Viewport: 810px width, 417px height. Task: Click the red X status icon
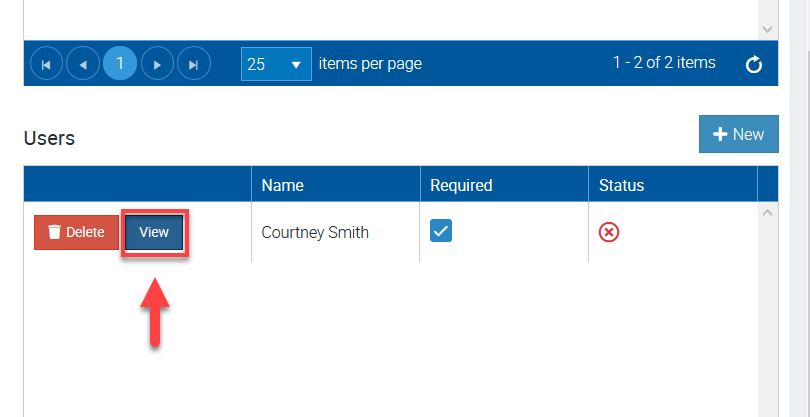tap(608, 232)
